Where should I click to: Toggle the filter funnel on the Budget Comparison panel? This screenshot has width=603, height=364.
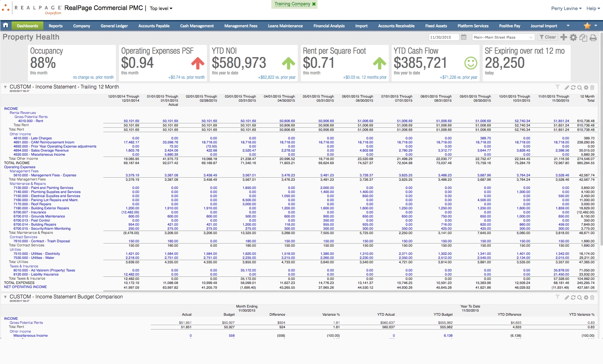pos(557,297)
